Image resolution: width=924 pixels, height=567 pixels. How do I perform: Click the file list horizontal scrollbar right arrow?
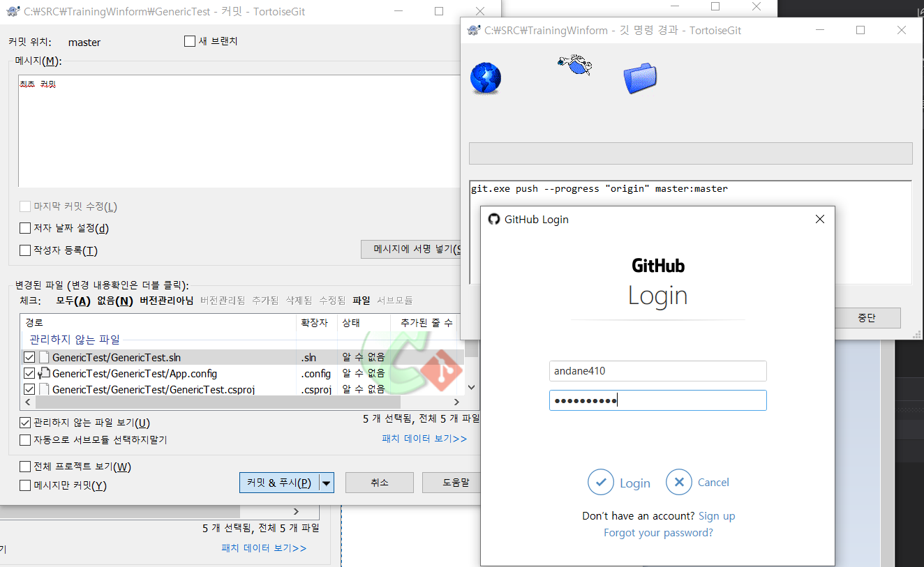tap(456, 402)
